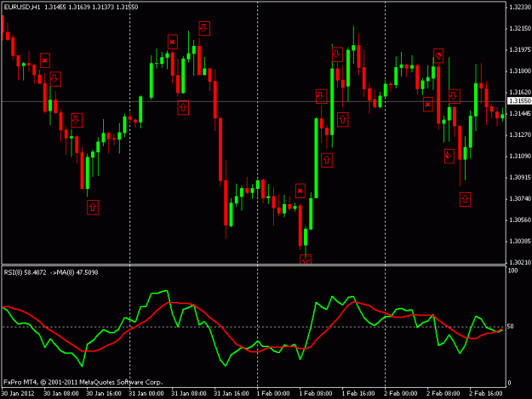Screen dimensions: 532x399
Task: Click the 1.31975 price axis label
Action: (520, 50)
